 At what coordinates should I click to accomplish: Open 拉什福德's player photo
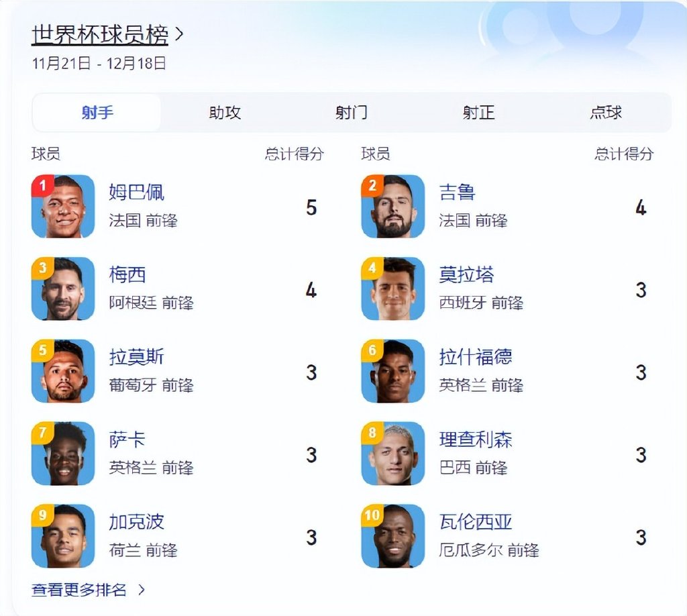[393, 371]
